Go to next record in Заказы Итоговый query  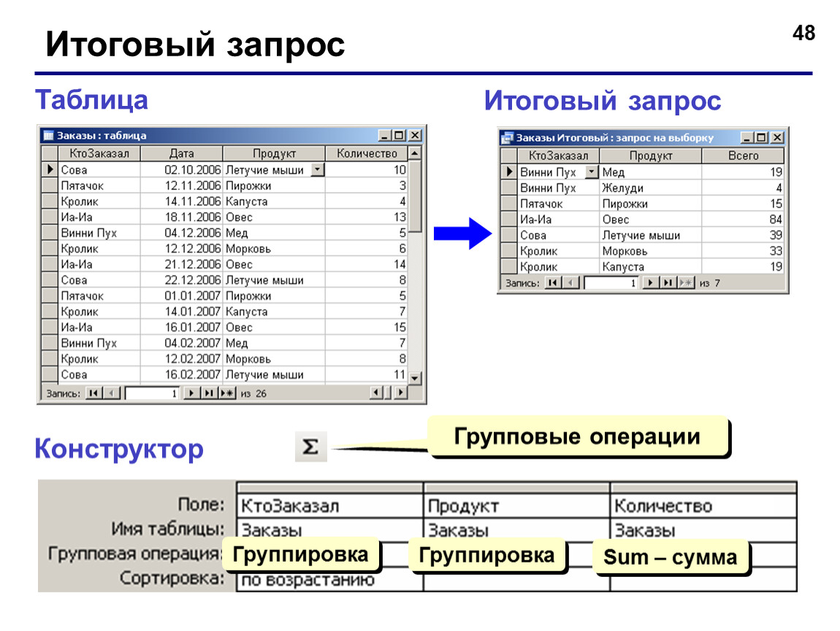650,283
